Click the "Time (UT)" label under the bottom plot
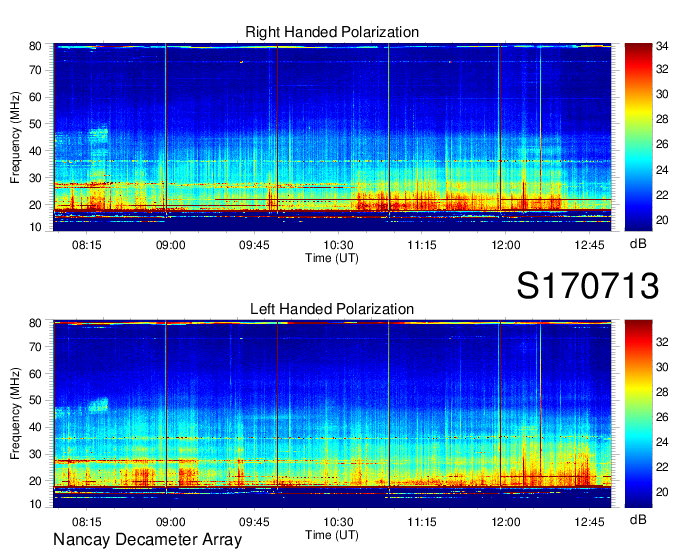 (x=332, y=535)
